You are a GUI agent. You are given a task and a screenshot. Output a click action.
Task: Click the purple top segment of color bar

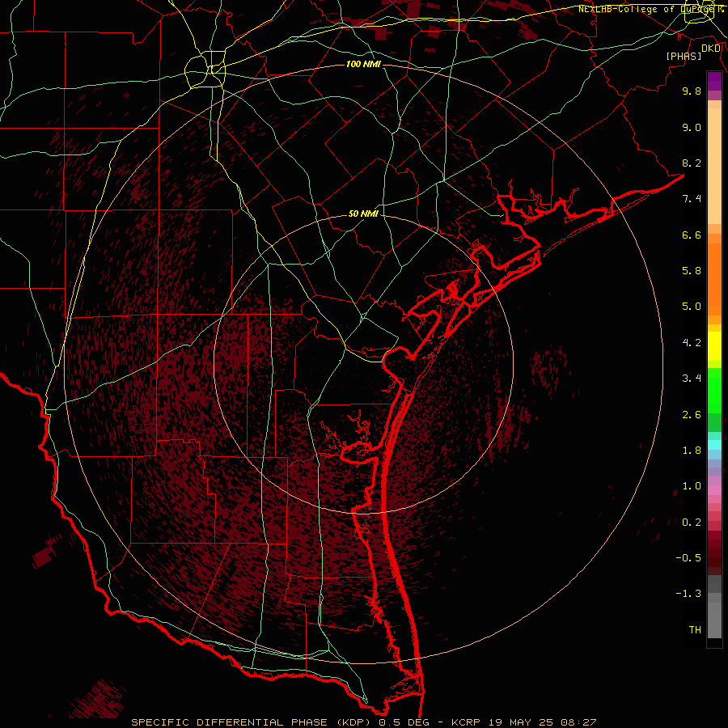(714, 81)
